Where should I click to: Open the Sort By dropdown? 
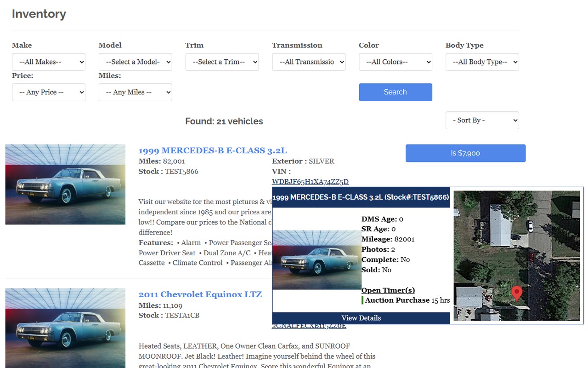point(482,120)
